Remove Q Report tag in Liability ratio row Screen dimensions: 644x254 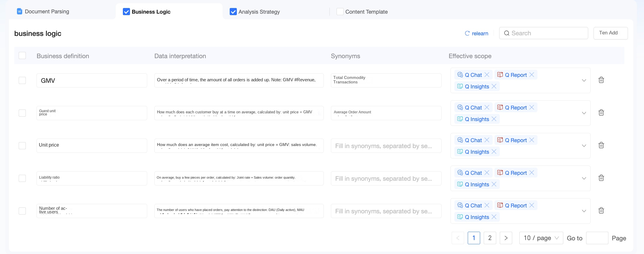point(532,173)
